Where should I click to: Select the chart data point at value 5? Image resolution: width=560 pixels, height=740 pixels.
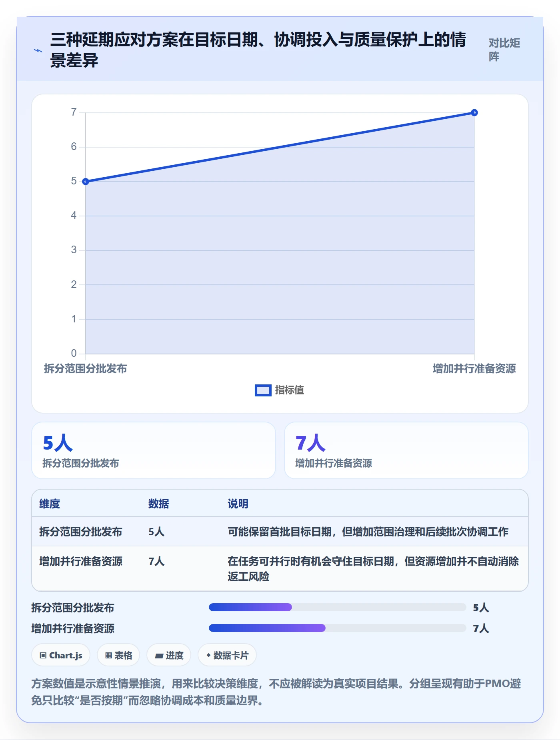86,182
